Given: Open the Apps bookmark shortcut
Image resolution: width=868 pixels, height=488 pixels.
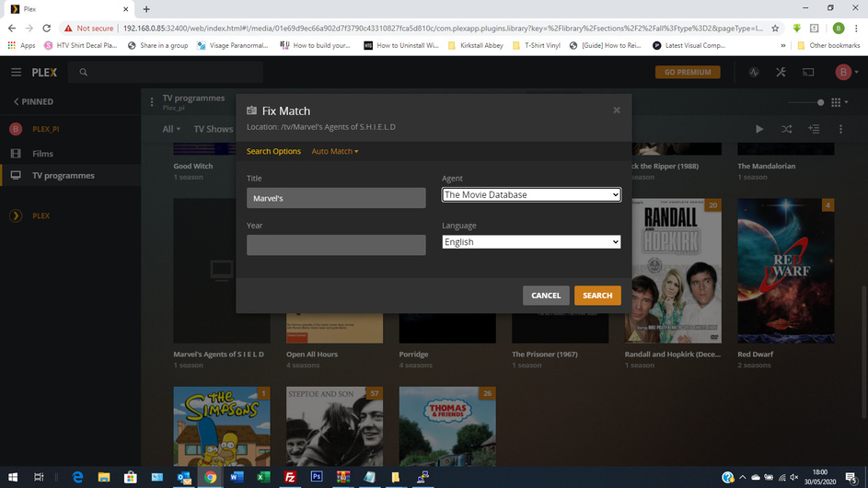Looking at the screenshot, I should pos(21,45).
